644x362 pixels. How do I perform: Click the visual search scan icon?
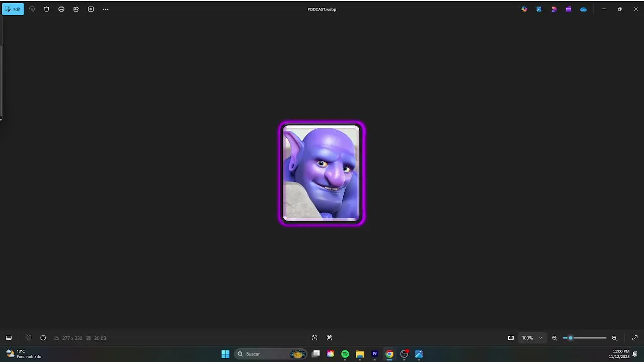point(314,338)
